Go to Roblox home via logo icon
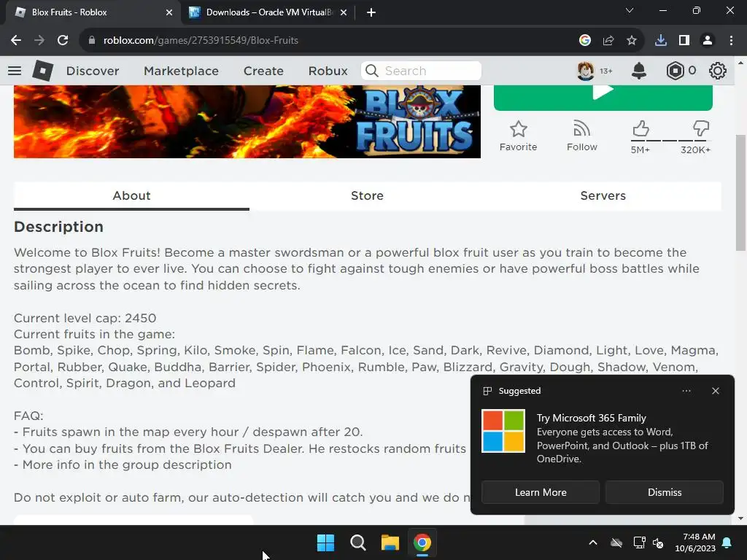This screenshot has height=560, width=747. [43, 71]
